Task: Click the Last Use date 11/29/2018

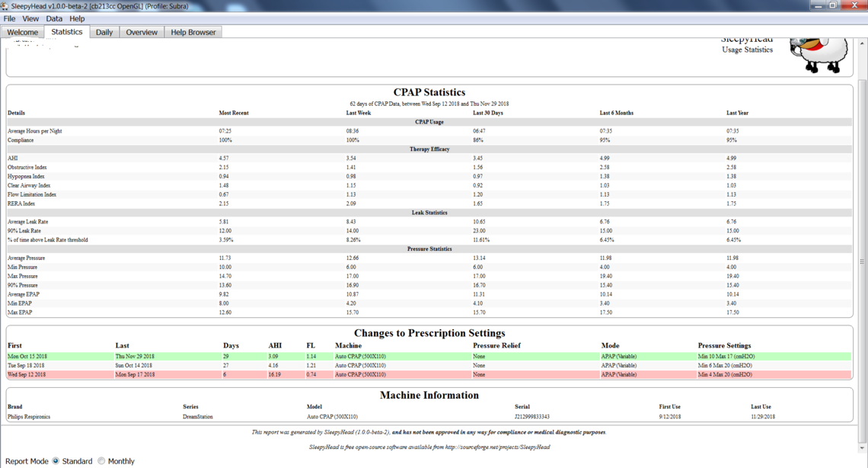Action: click(763, 416)
